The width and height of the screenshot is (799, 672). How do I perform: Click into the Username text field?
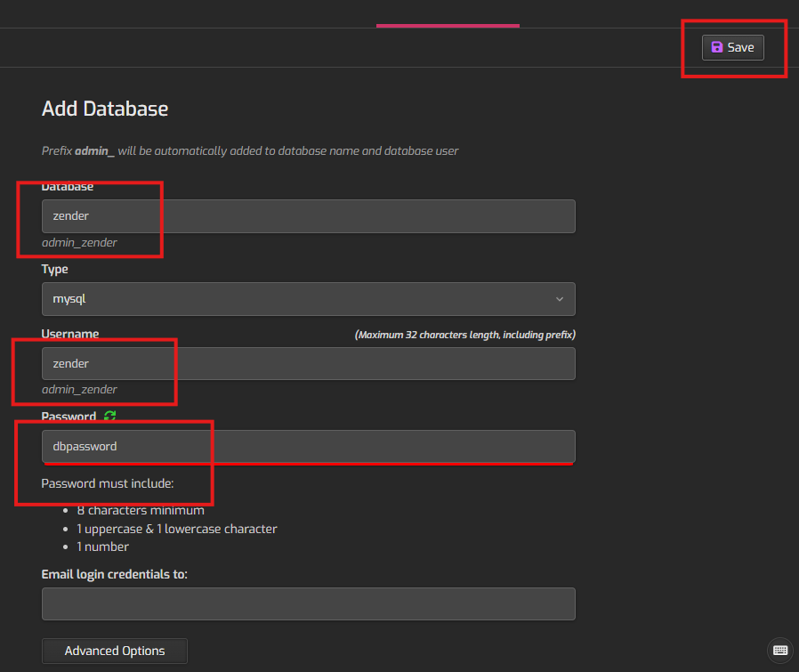(x=308, y=363)
